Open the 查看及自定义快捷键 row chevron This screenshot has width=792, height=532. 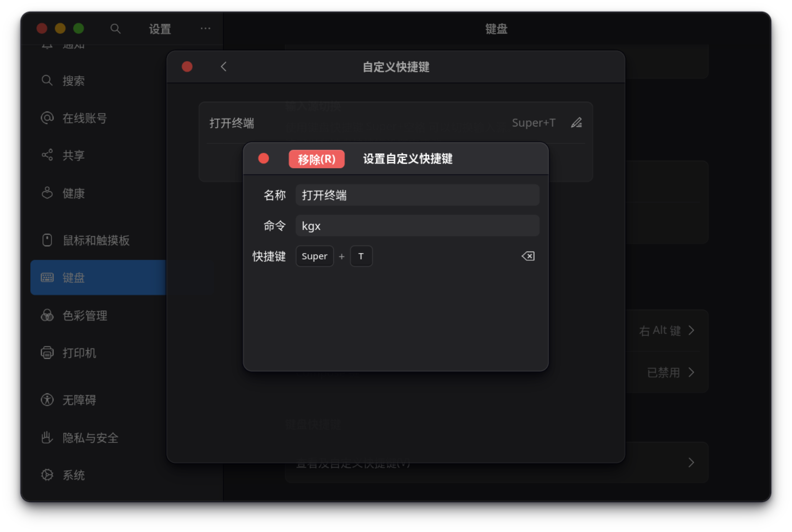(691, 463)
